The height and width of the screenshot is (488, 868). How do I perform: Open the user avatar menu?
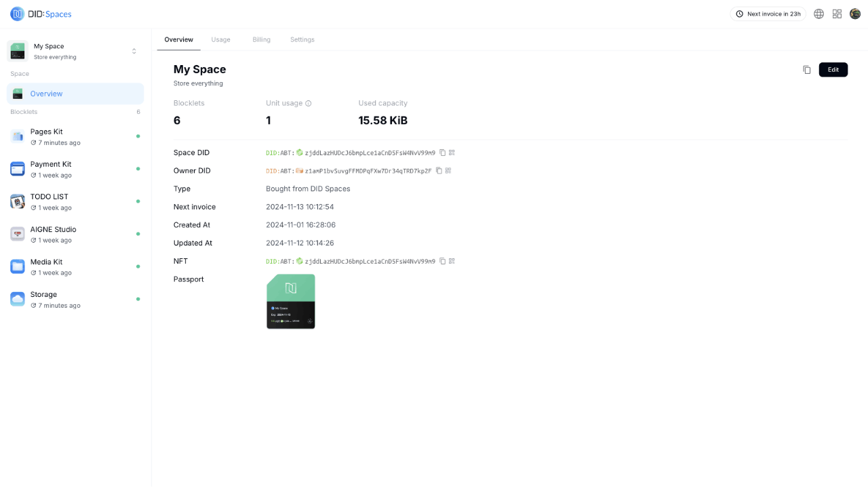click(x=854, y=14)
